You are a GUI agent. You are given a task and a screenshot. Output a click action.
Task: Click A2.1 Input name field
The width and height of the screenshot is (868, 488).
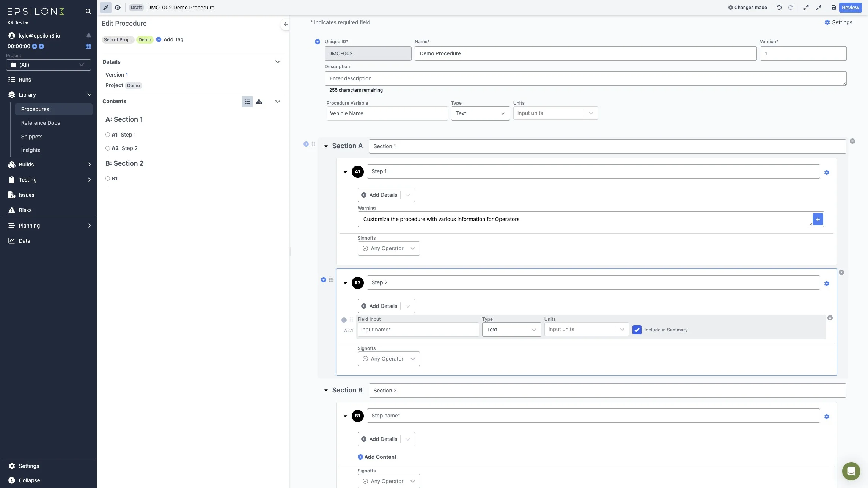[x=418, y=330]
